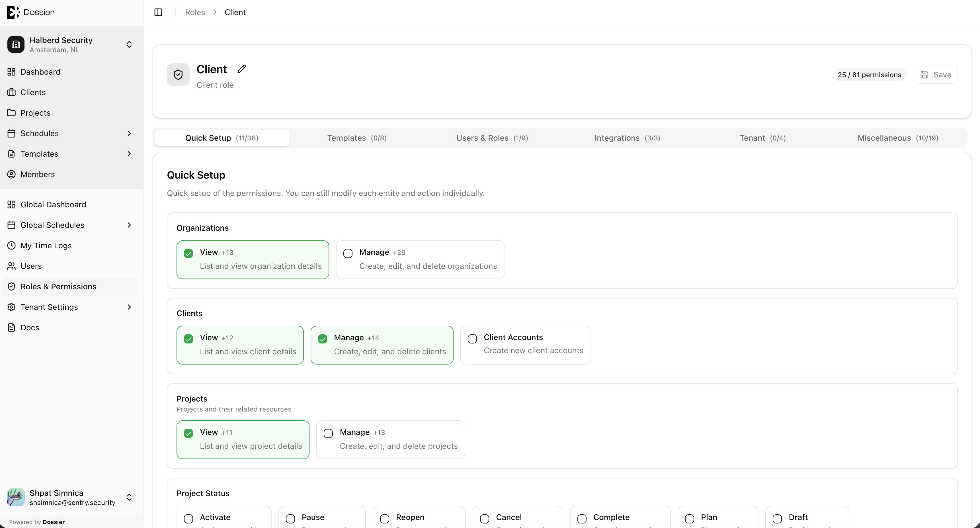The height and width of the screenshot is (528, 980).
Task: Enable the Client Accounts checkbox
Action: tap(472, 339)
